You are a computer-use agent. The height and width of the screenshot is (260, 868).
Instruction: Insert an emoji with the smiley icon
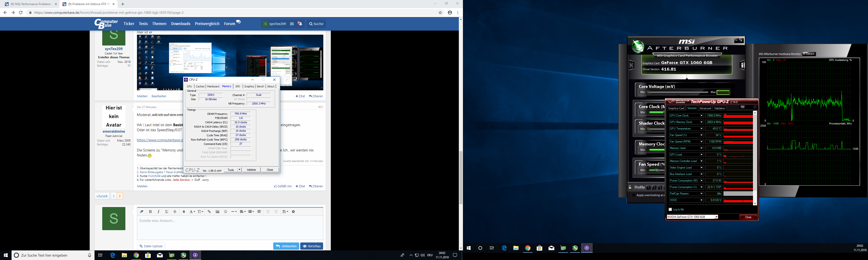pyautogui.click(x=225, y=212)
